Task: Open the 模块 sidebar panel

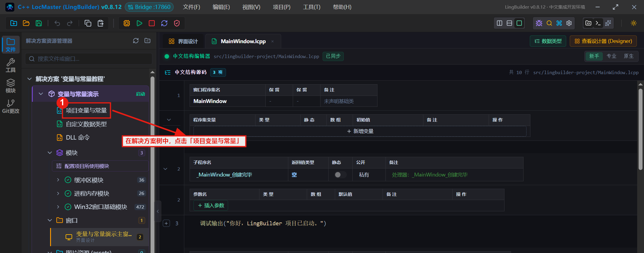Action: [11, 86]
